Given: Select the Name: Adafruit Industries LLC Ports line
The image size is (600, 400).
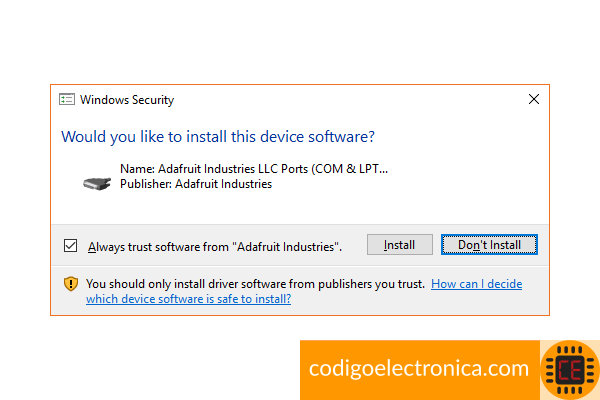Looking at the screenshot, I should (x=254, y=169).
